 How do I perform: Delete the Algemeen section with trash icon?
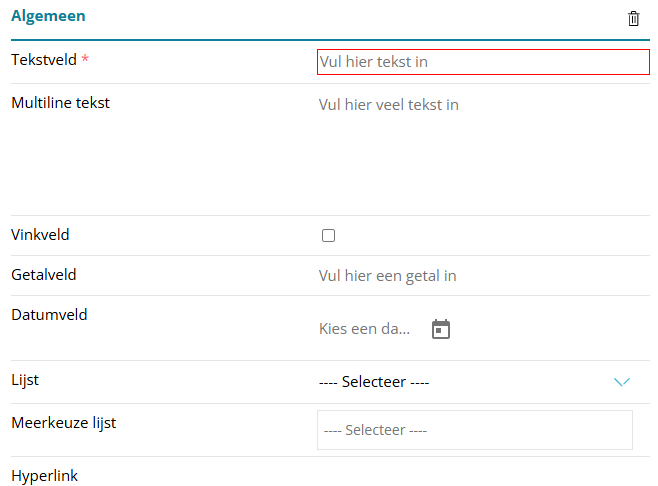coord(633,18)
